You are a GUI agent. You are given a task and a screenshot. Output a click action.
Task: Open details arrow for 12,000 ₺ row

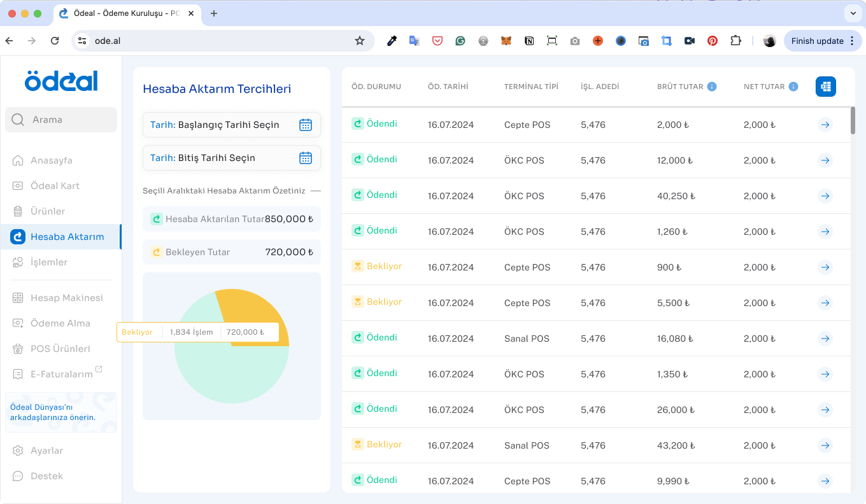(825, 160)
